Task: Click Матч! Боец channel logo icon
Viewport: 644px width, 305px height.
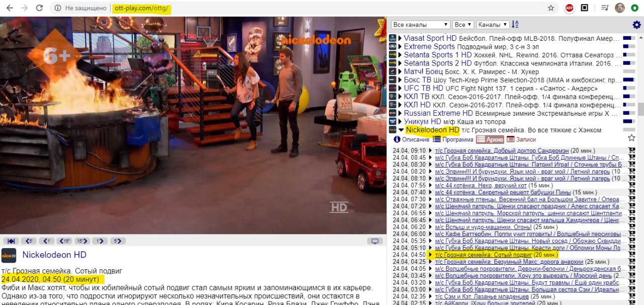Action: 393,71
